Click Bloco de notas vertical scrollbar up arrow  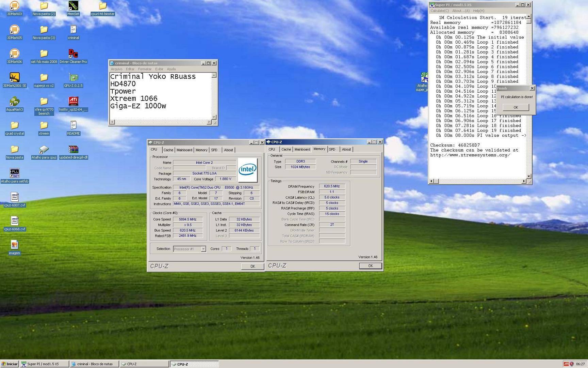(214, 75)
